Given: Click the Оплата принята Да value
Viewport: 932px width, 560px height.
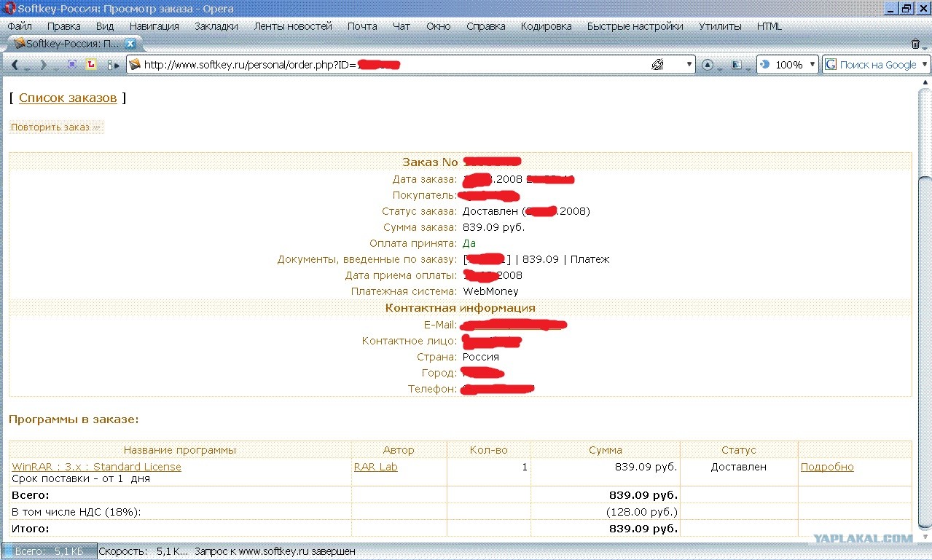Looking at the screenshot, I should pos(469,243).
